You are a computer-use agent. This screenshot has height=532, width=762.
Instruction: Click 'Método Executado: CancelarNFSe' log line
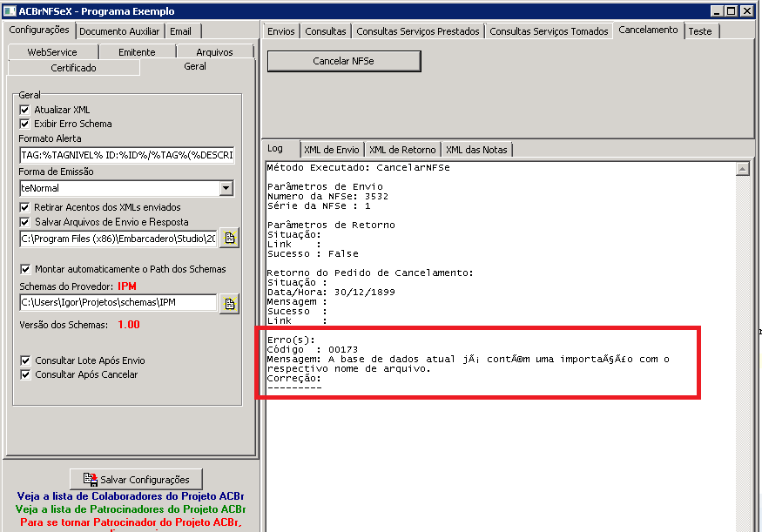(359, 168)
